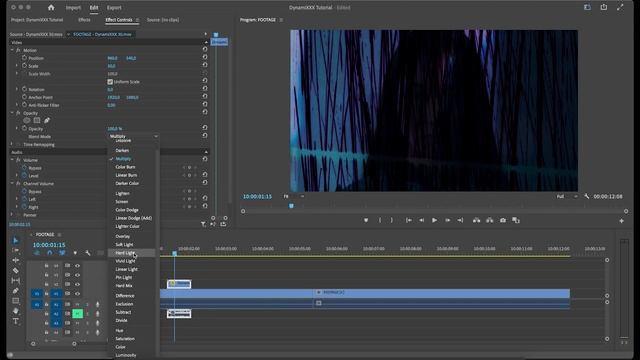Open the Workspaces icon at top right
Image resolution: width=640 pixels, height=360 pixels.
587,7
